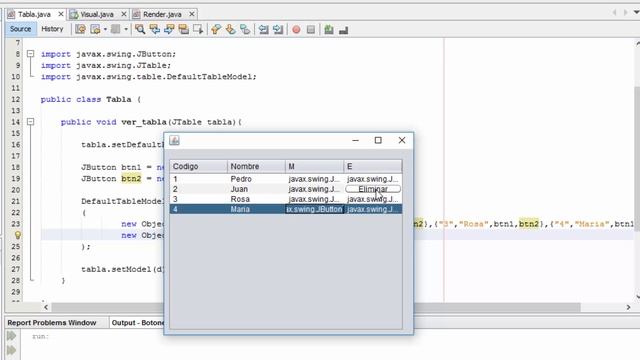640x360 pixels.
Task: Open the Back history dropdown arrow
Action: click(x=105, y=29)
